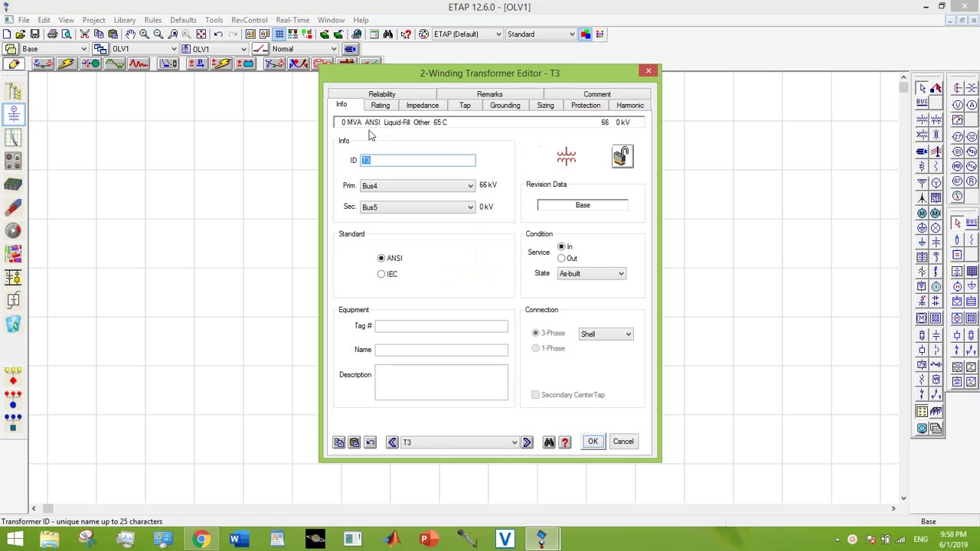Switch to the Impedance tab
This screenshot has width=980, height=551.
coord(423,106)
